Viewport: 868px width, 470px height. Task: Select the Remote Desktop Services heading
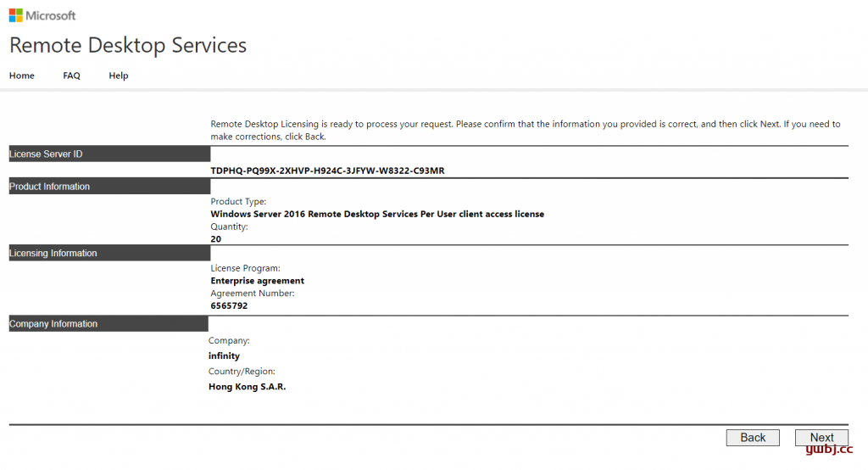point(128,45)
